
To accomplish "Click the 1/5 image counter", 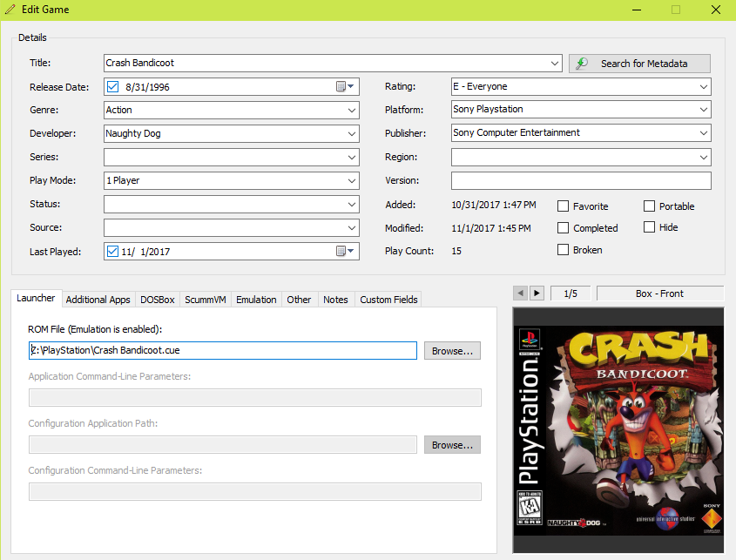I will [x=571, y=293].
